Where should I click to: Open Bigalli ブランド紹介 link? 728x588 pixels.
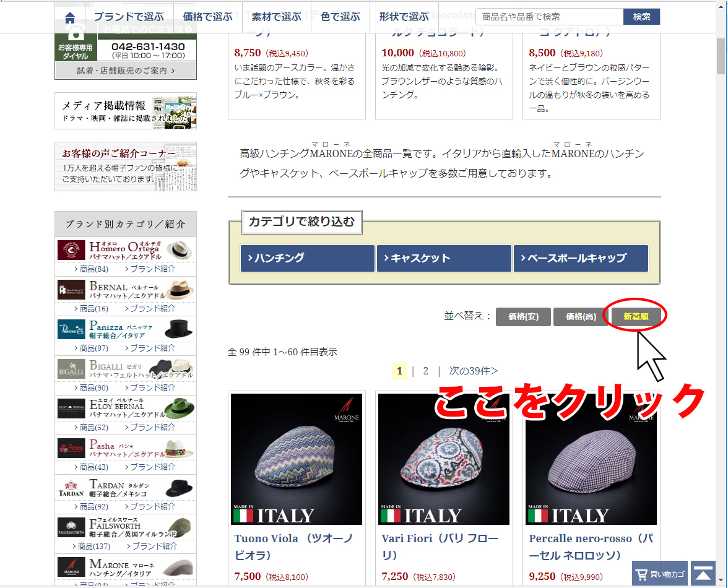coord(150,387)
